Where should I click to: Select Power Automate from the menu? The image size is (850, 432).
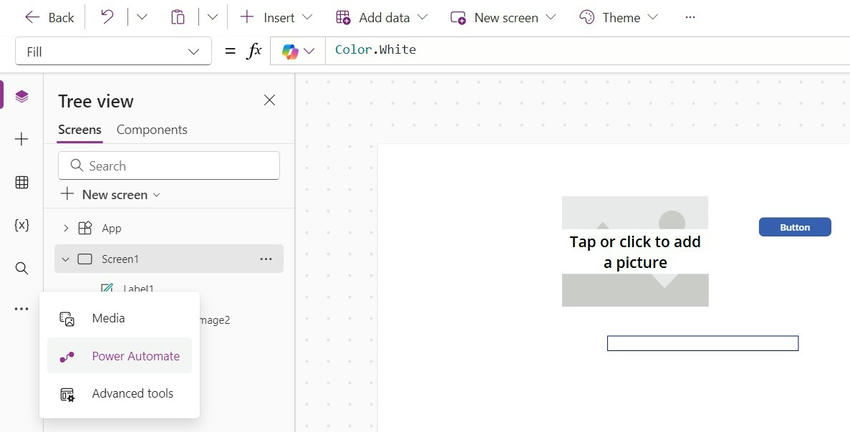(135, 356)
